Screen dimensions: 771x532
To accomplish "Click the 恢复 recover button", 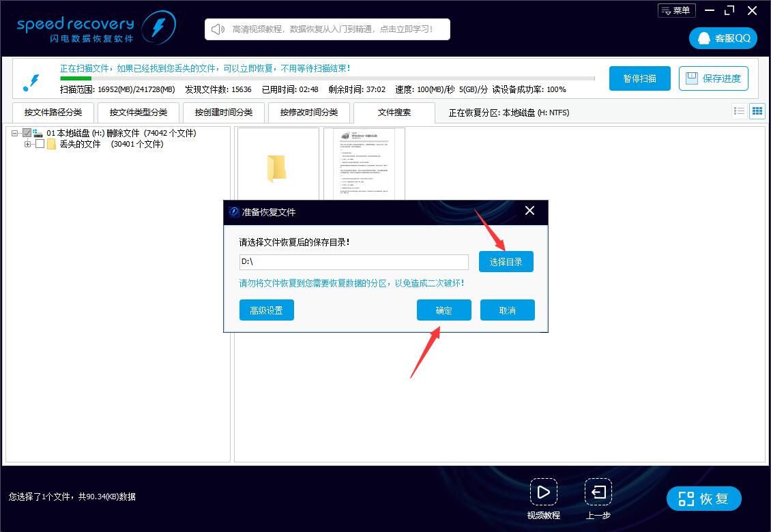I will [703, 499].
